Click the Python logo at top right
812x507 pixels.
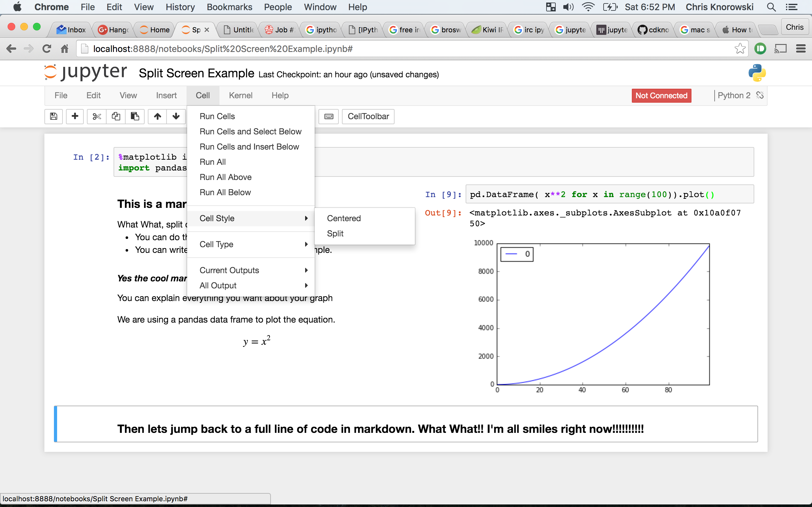758,73
